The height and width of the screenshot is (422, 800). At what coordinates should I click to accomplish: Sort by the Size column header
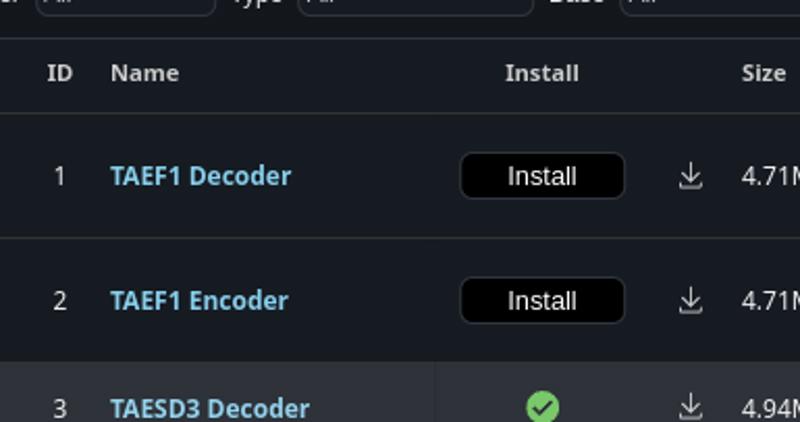tap(763, 73)
